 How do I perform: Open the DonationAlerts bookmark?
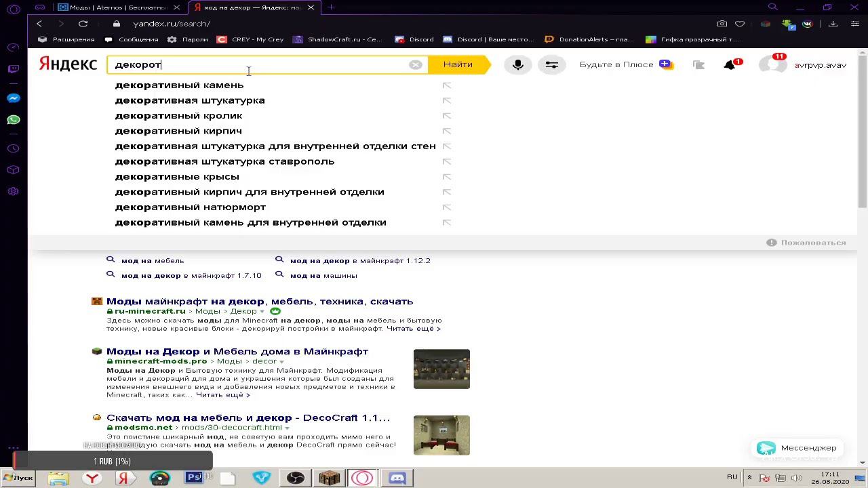(590, 39)
